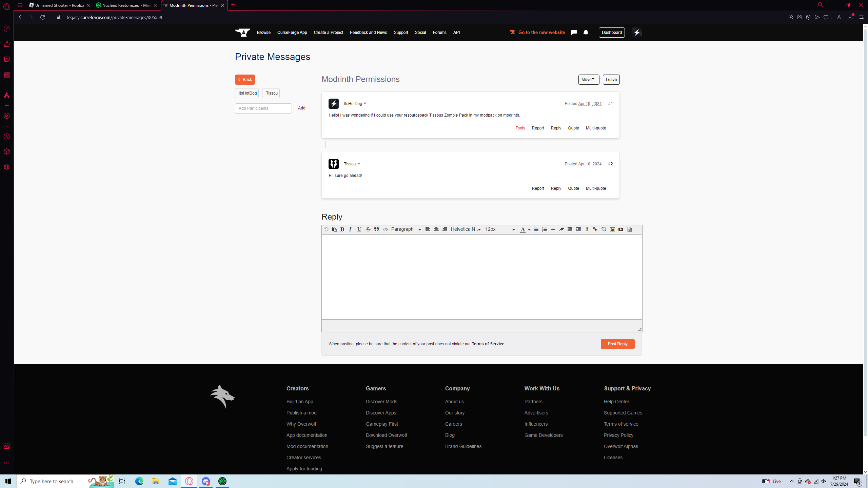Align text right in reply editor
The image size is (868, 488).
tap(445, 229)
